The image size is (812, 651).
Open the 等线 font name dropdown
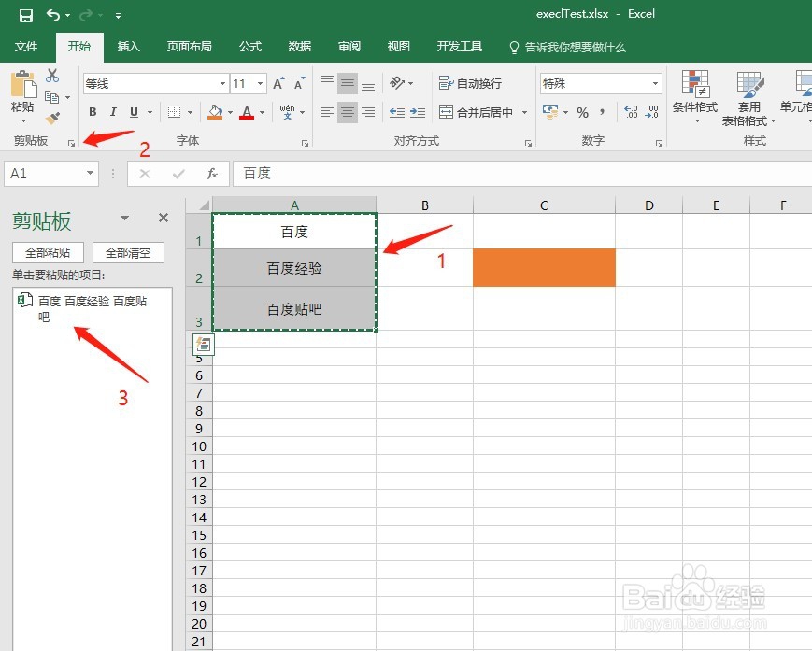tap(222, 83)
